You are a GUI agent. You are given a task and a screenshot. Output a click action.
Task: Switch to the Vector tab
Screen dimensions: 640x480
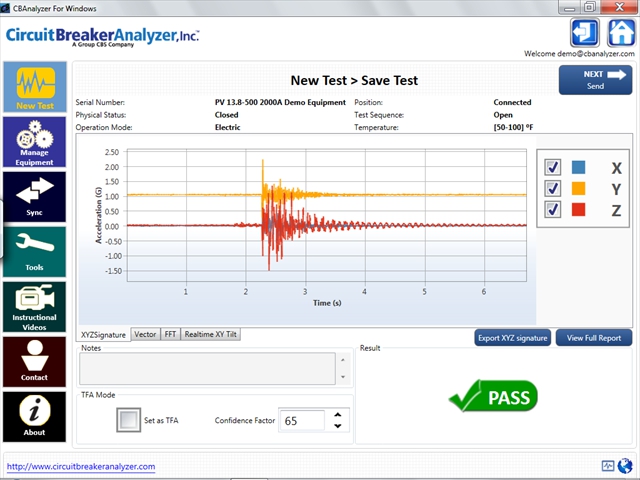click(x=145, y=334)
